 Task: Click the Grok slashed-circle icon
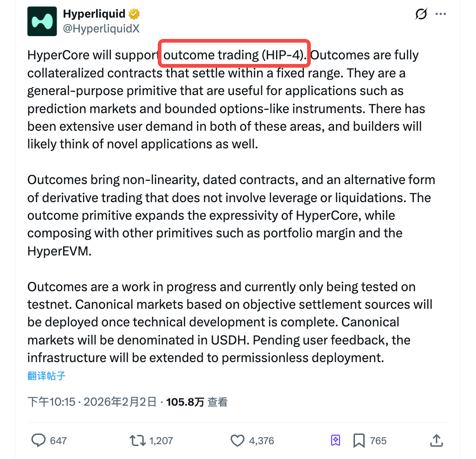421,14
